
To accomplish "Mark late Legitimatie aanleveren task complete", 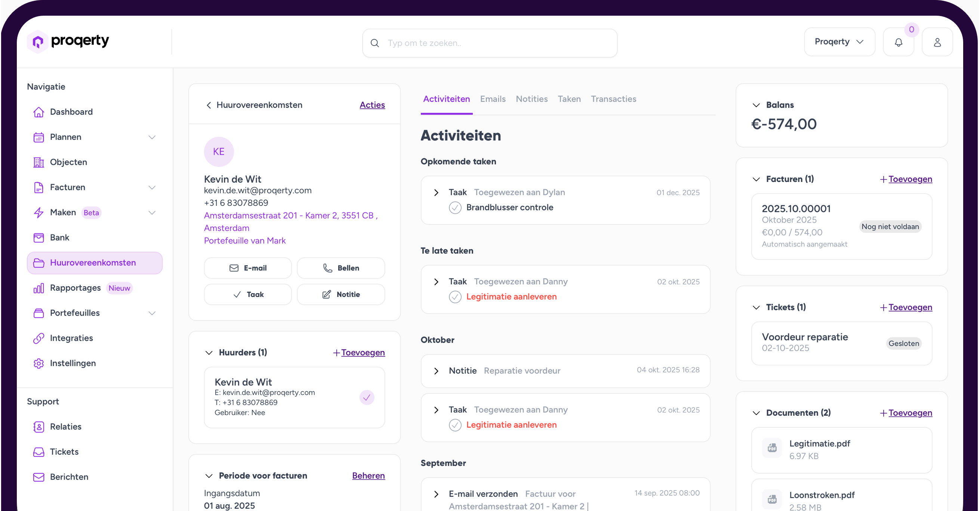I will pos(455,297).
